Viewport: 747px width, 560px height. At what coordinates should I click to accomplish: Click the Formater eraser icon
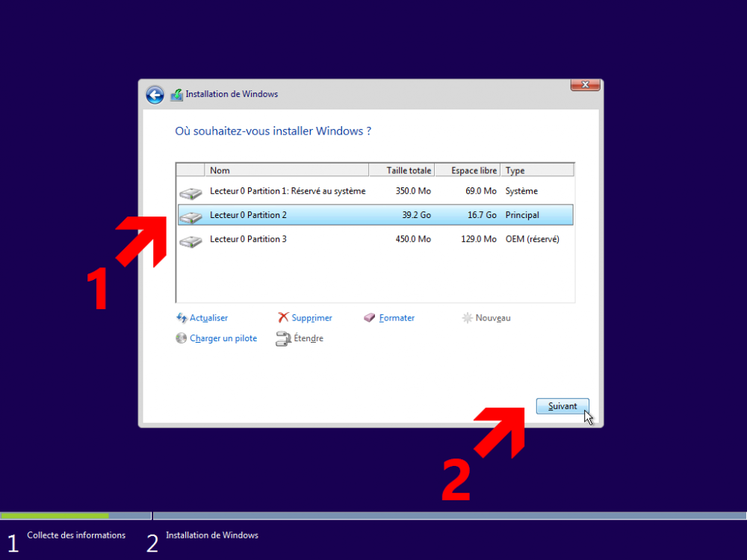[x=369, y=317]
